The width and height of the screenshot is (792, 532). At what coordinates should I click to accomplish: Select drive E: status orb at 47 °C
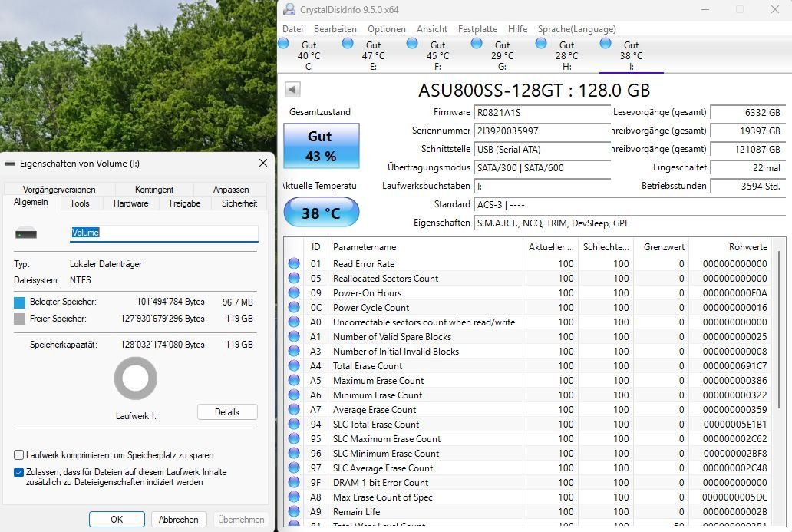point(348,44)
